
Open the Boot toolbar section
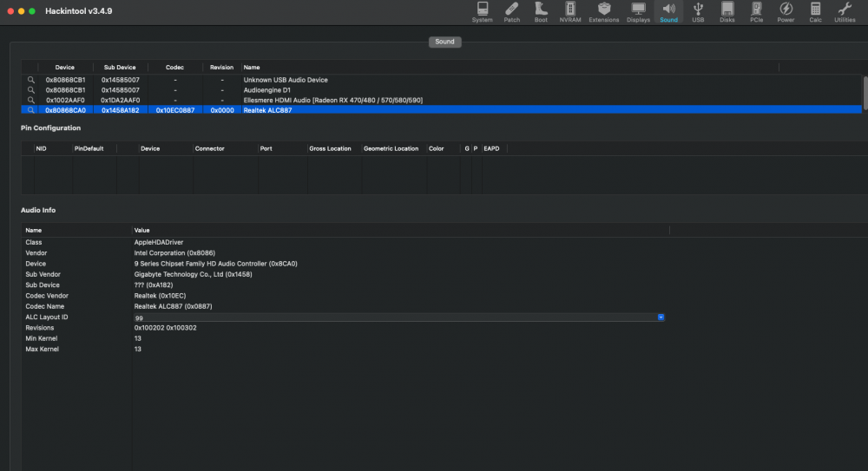click(541, 11)
